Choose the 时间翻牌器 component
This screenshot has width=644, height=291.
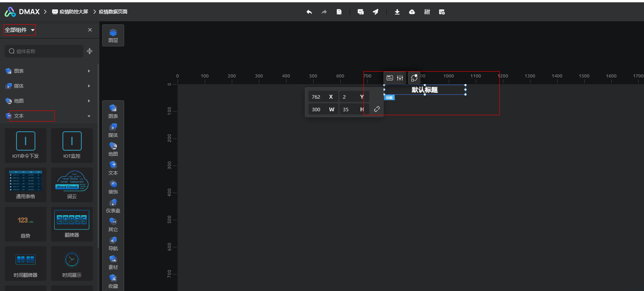[26, 263]
